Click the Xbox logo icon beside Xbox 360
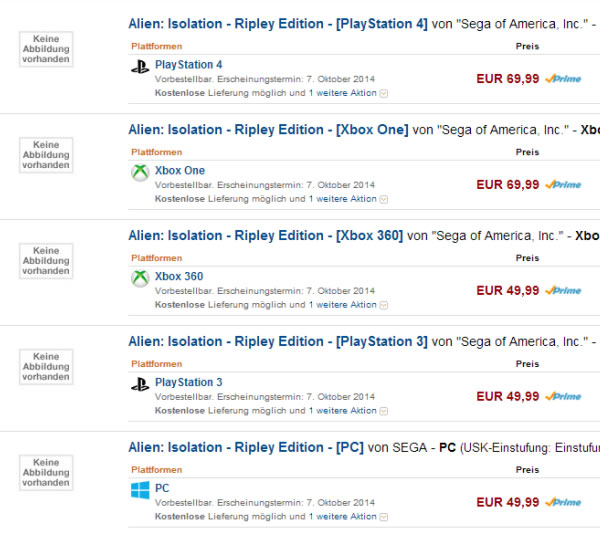 pos(140,278)
